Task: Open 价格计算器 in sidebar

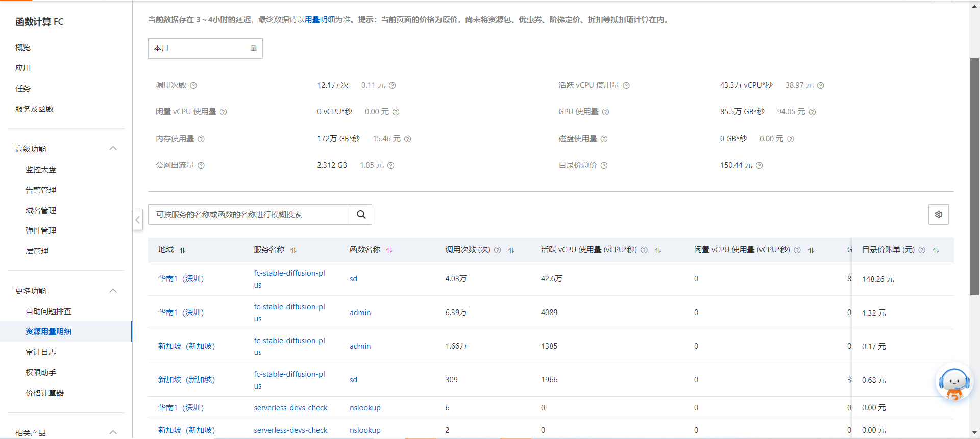Action: click(x=44, y=393)
